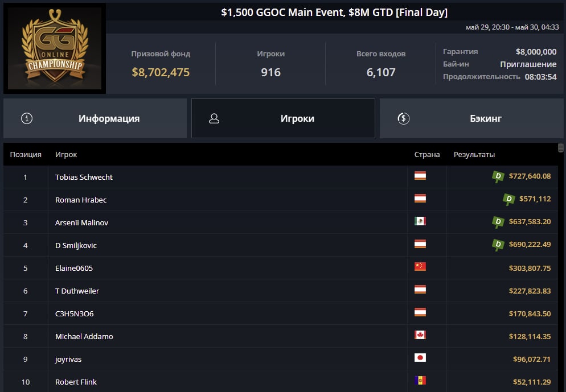Click Roman Hrabec's green deal badge

(508, 199)
